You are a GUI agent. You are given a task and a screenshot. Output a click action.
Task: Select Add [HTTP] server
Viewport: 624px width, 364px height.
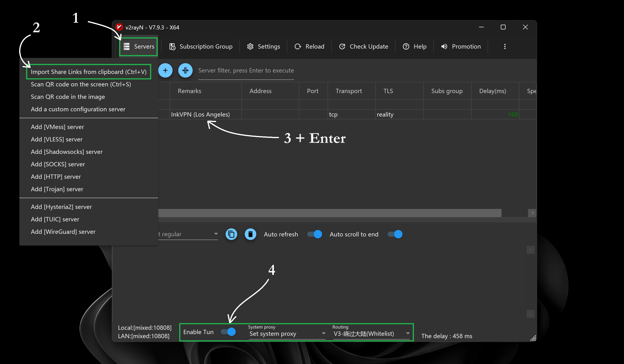click(89, 177)
